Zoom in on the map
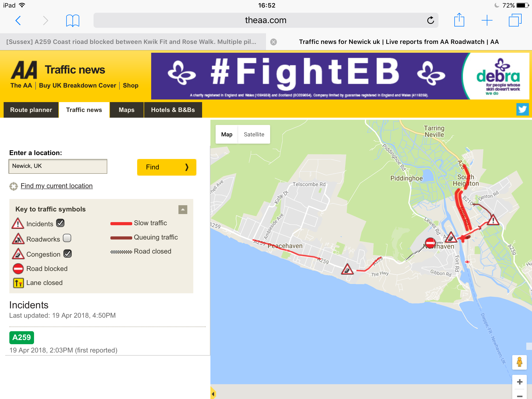 520,382
